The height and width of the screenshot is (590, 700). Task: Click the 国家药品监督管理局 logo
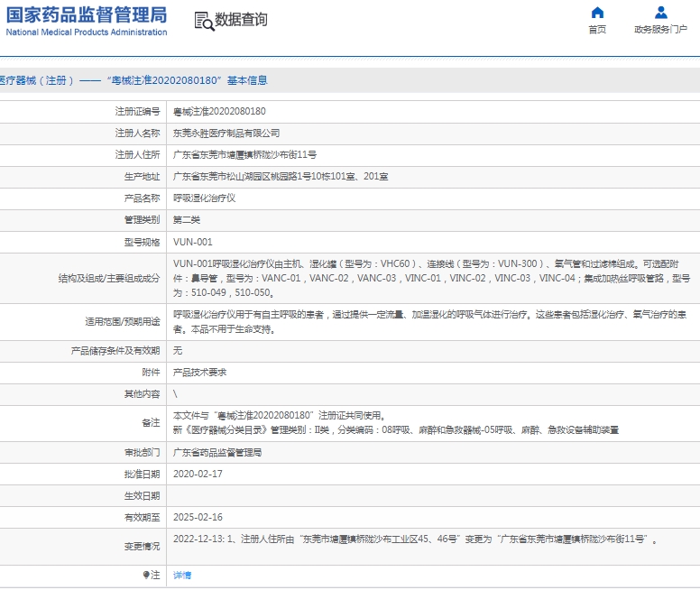87,15
